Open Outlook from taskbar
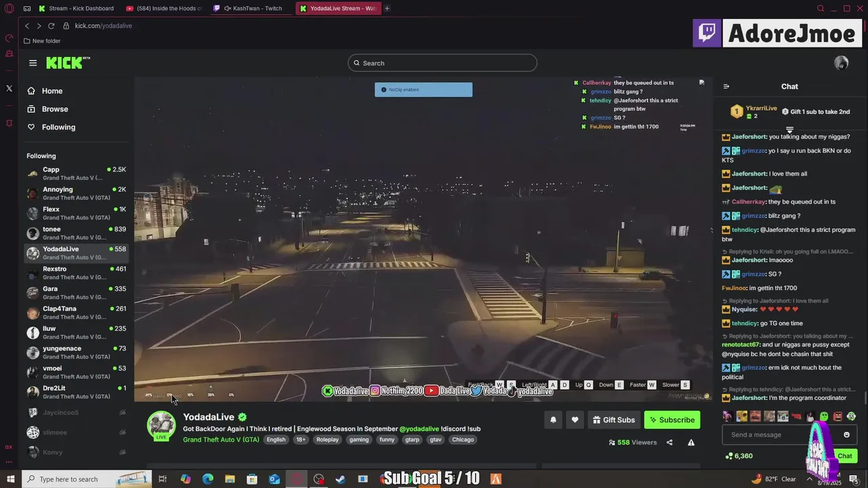Image resolution: width=868 pixels, height=488 pixels. pos(274,479)
